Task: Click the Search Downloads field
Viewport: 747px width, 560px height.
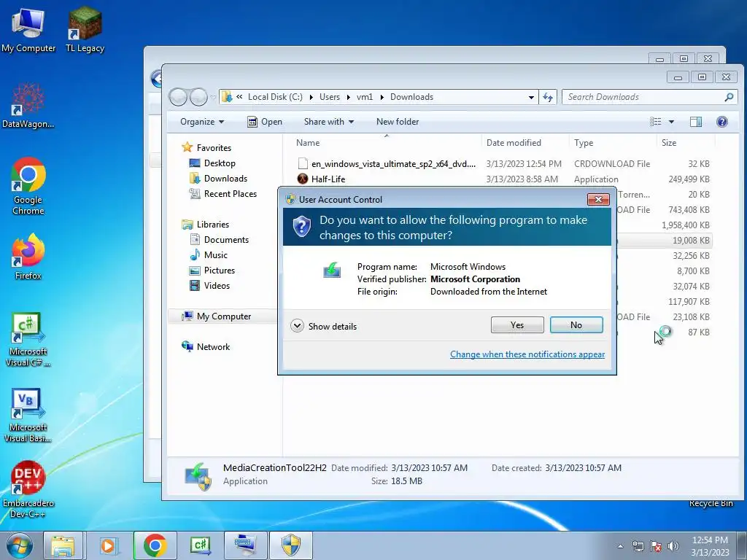Action: tap(649, 97)
